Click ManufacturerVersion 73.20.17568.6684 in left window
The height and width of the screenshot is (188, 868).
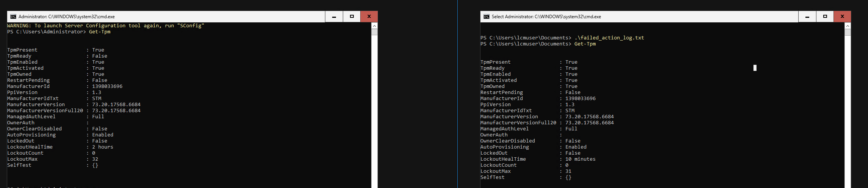[116, 105]
